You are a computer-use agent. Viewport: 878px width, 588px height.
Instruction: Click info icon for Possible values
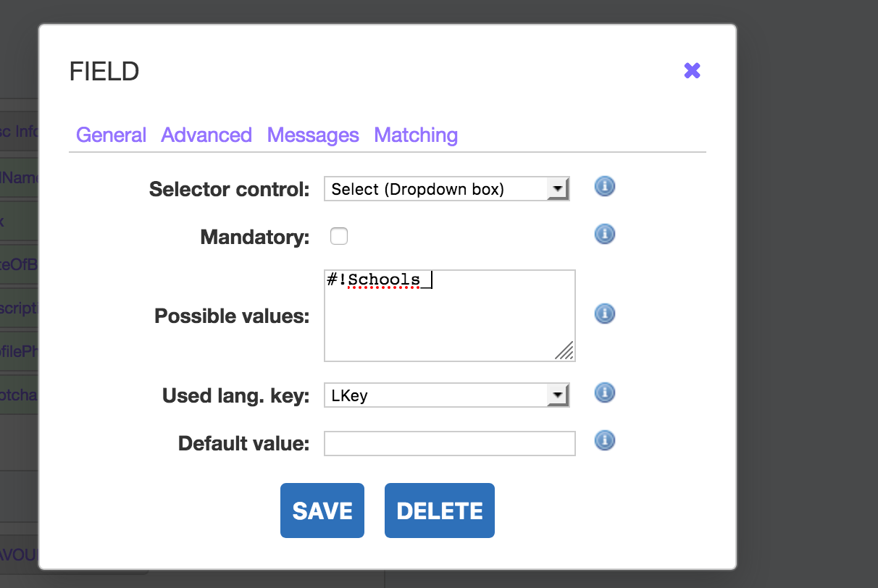[604, 314]
